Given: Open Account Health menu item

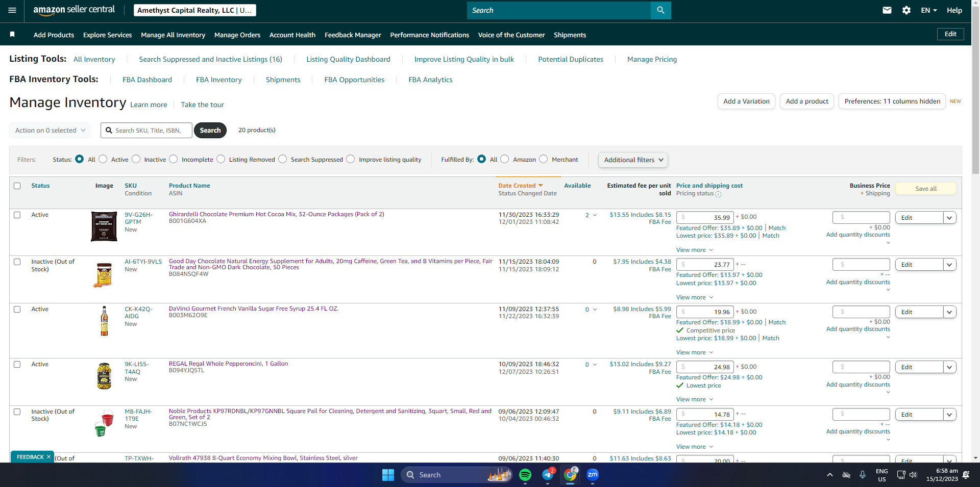Looking at the screenshot, I should 292,35.
